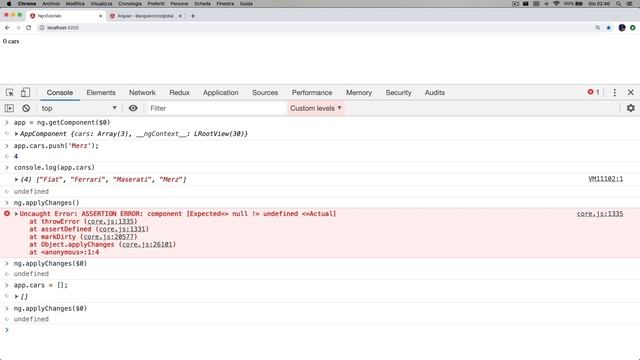Image resolution: width=640 pixels, height=360 pixels.
Task: Open the Archivio menu
Action: point(51,4)
